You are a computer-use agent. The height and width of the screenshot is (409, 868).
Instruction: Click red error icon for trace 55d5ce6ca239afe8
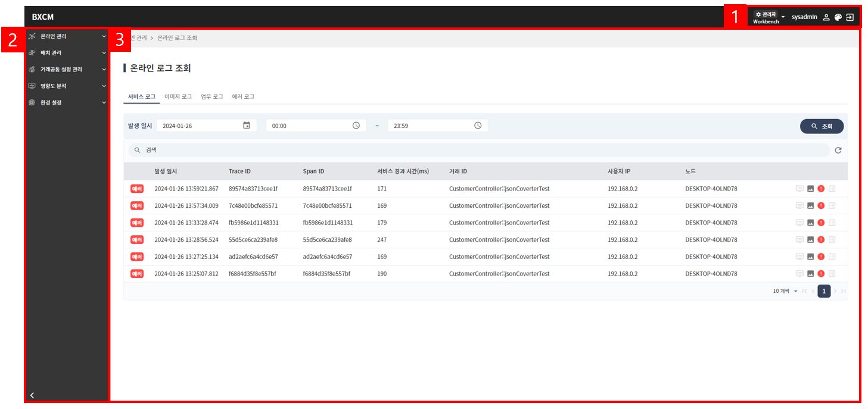tap(821, 240)
